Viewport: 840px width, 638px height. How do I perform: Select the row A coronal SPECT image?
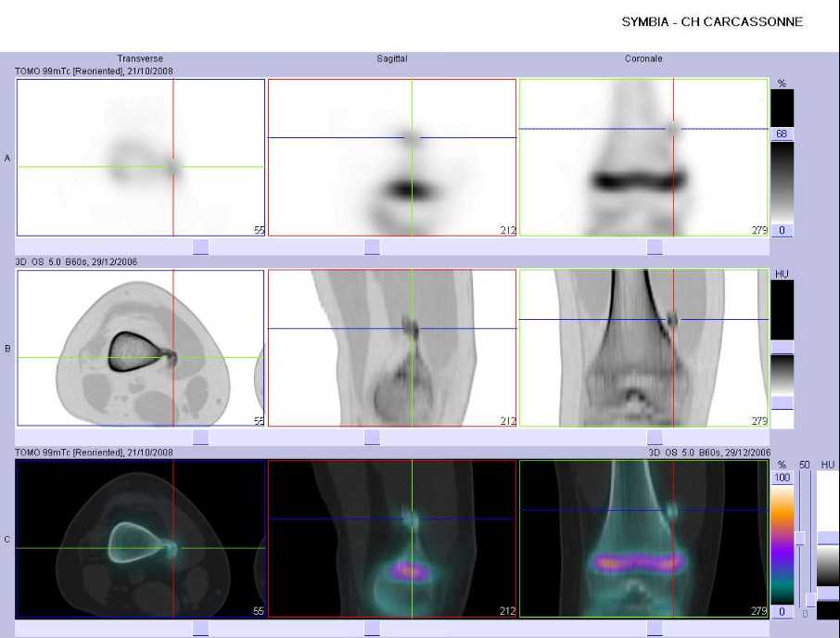[644, 158]
